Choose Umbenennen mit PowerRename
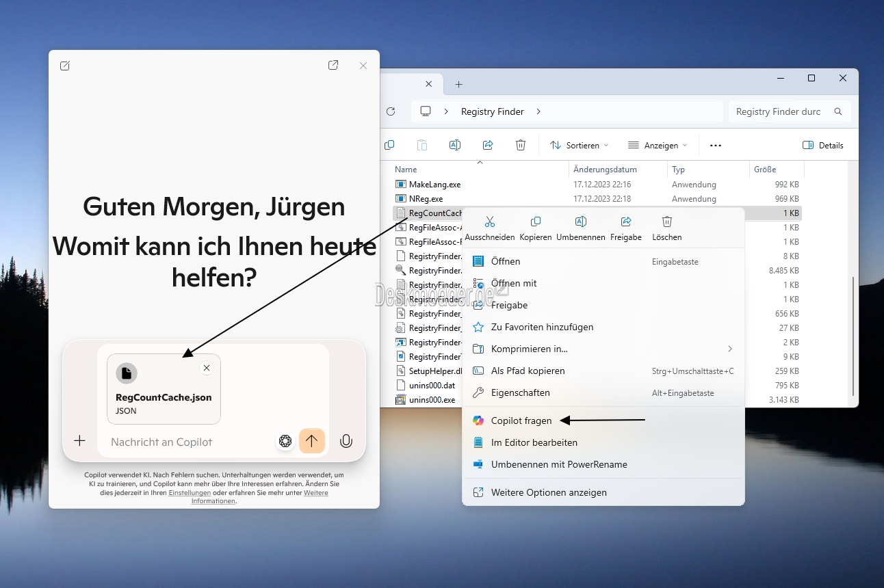 (603, 464)
